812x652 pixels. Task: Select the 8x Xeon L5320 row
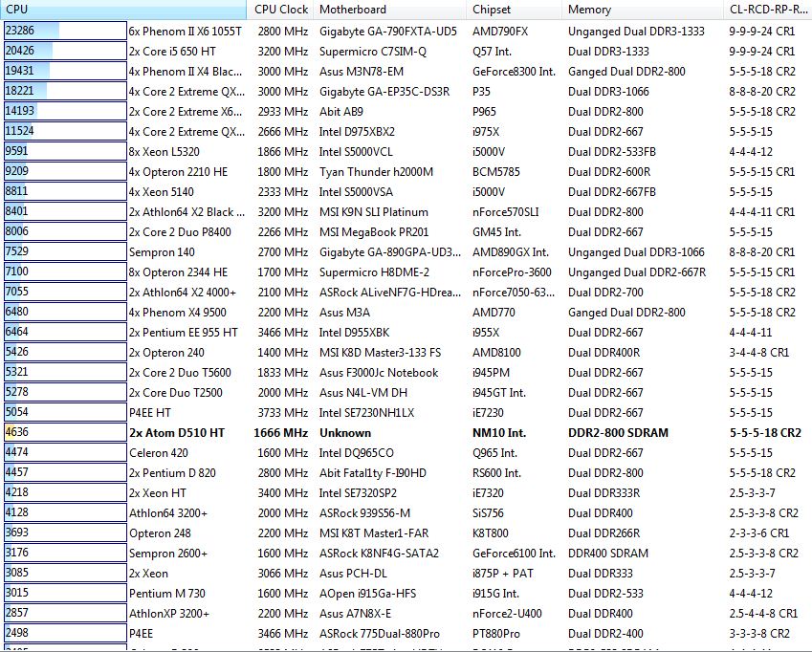coord(406,152)
